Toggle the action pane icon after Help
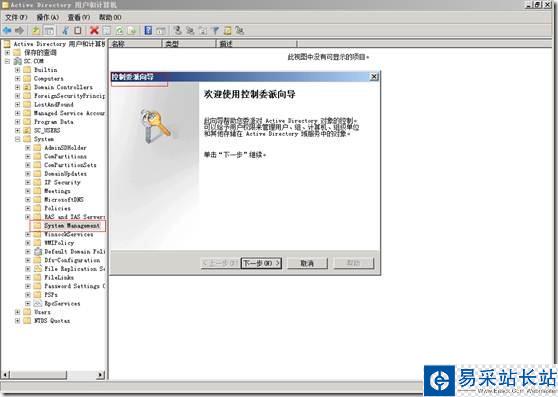Viewport: 558px width, 397px height. [x=161, y=31]
